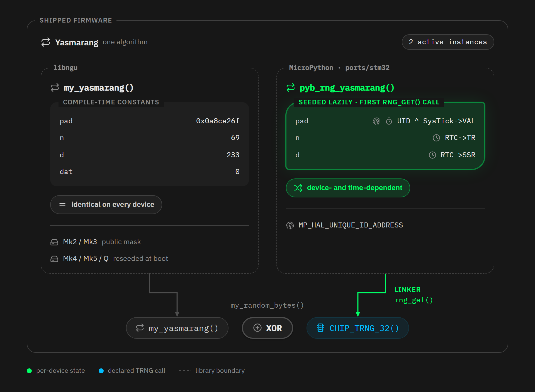
Task: Click the dat value 0
Action: (x=237, y=172)
